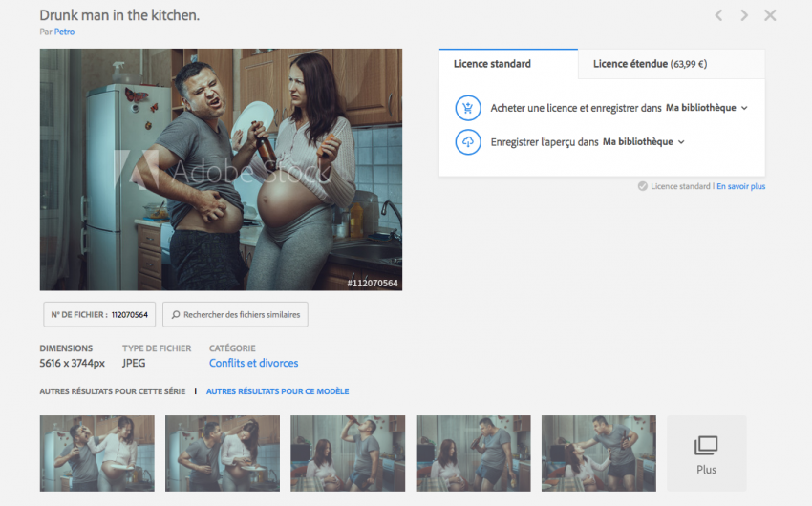Go to the next image arrow
The image size is (812, 506).
[x=744, y=15]
